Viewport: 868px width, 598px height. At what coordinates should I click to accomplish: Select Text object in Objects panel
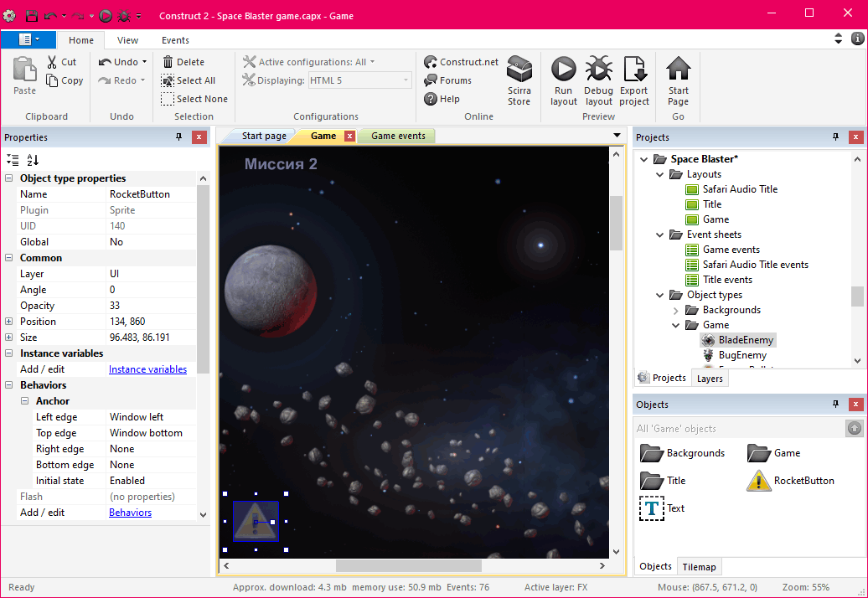[662, 508]
